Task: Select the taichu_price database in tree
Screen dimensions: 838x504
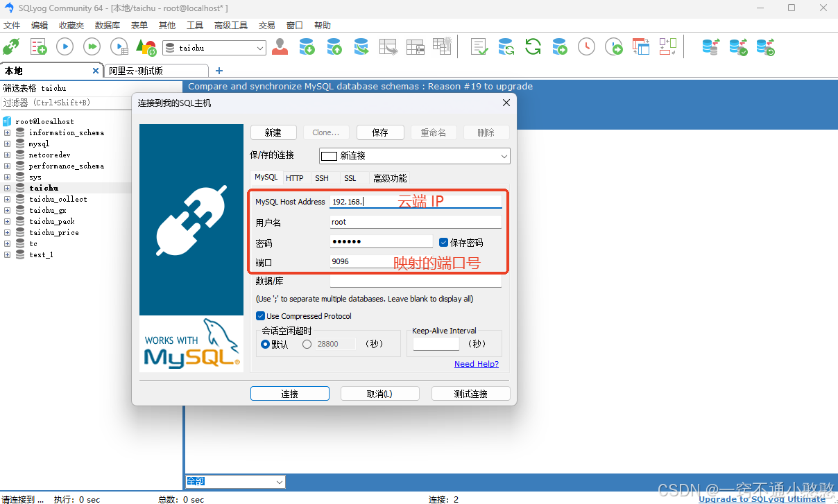Action: click(53, 232)
